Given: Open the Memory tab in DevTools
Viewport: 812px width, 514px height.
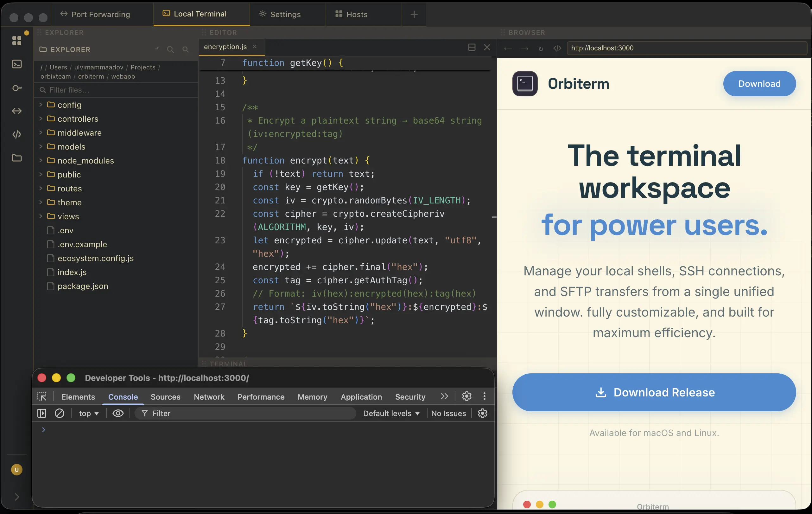Looking at the screenshot, I should (313, 396).
